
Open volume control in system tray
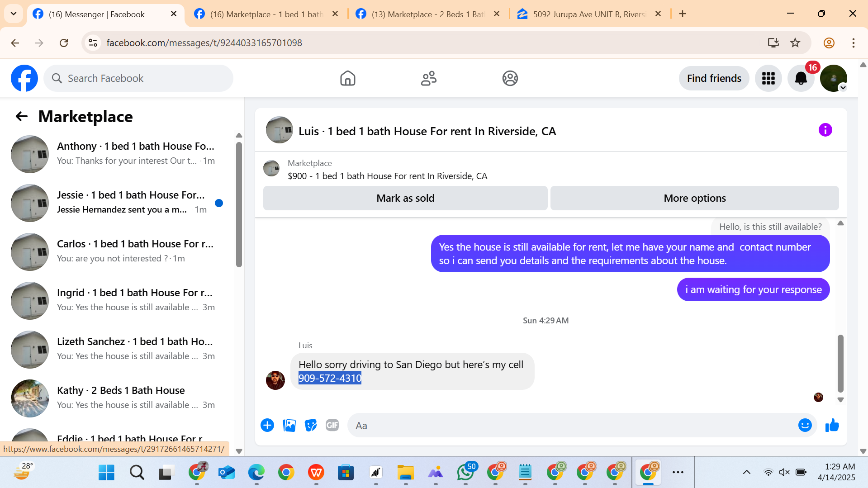[x=784, y=472]
